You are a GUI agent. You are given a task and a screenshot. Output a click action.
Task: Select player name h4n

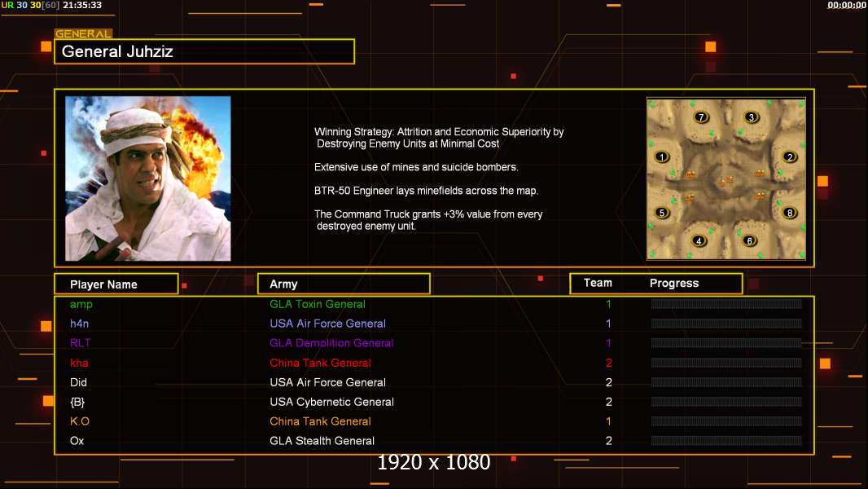[x=80, y=324]
